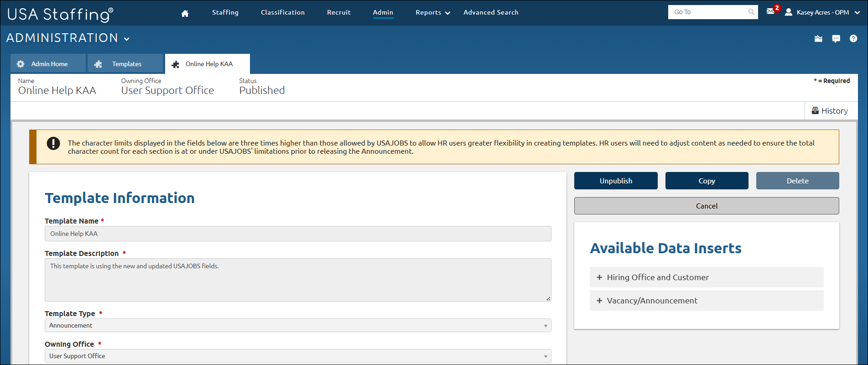Click the '* = Required' note
This screenshot has height=365, width=868.
click(x=832, y=81)
